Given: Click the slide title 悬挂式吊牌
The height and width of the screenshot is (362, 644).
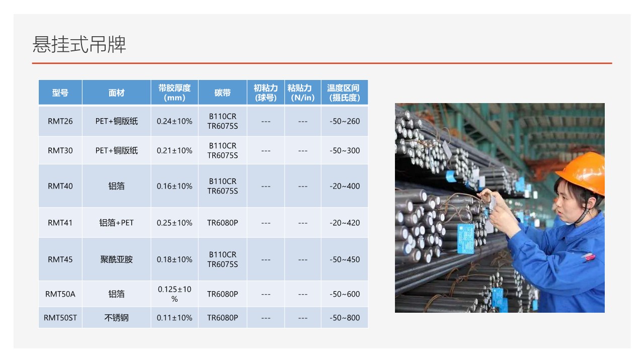Looking at the screenshot, I should [79, 45].
